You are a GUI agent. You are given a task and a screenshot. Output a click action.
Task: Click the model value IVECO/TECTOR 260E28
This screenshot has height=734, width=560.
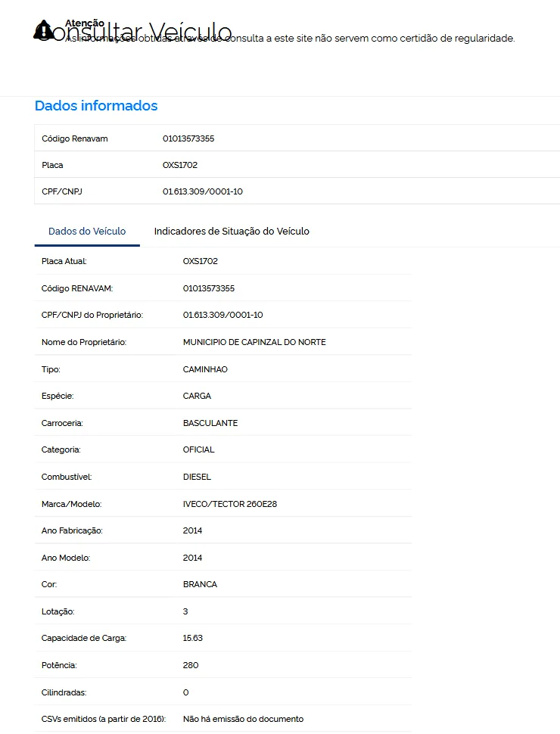[x=230, y=504]
